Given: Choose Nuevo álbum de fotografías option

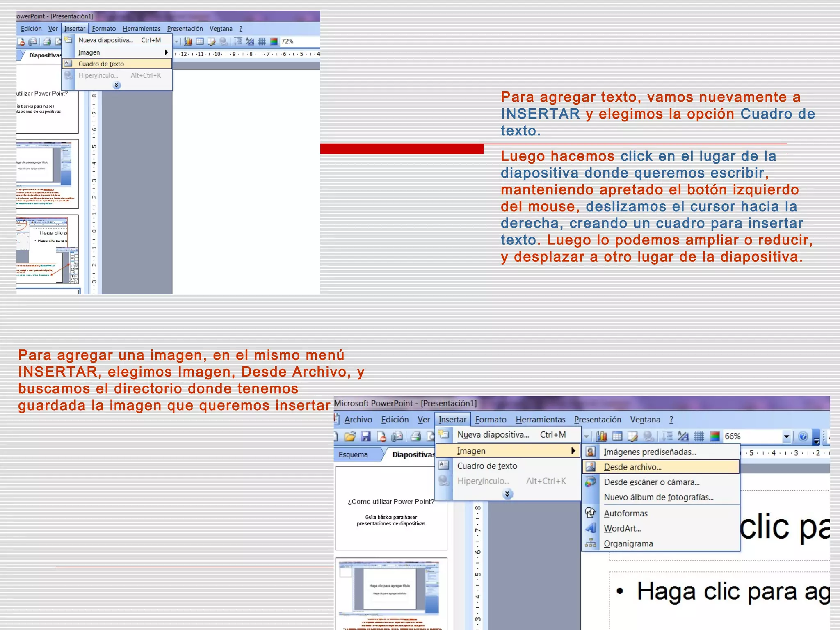Looking at the screenshot, I should tap(661, 497).
